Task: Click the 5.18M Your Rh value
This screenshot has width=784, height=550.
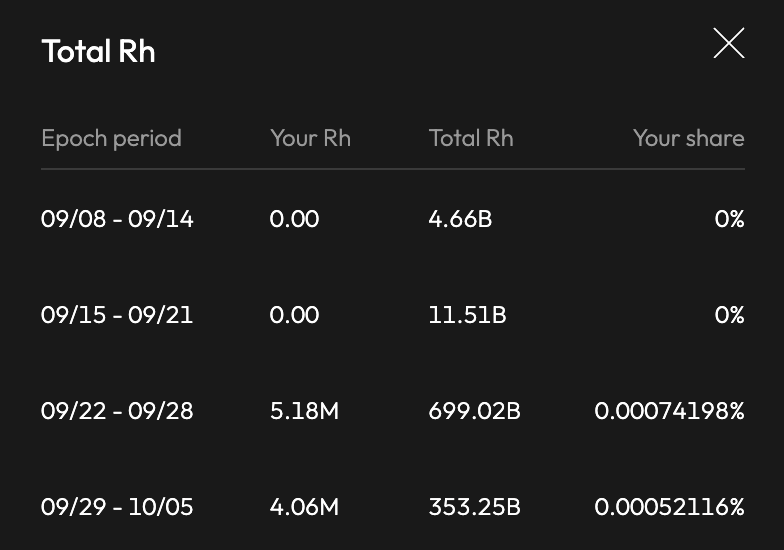Action: pyautogui.click(x=304, y=411)
